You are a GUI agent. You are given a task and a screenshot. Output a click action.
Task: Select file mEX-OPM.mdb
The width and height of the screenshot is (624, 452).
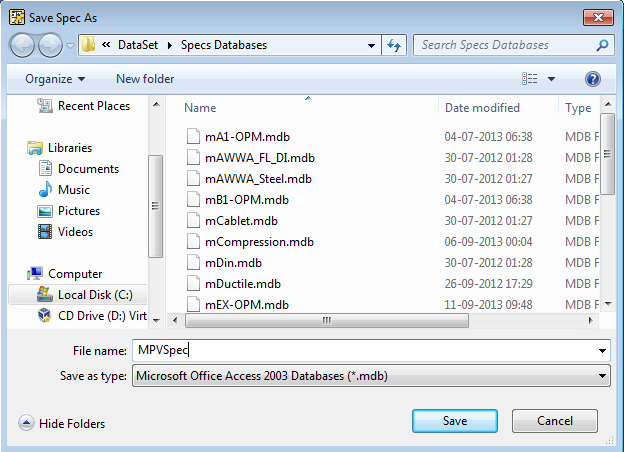(247, 305)
